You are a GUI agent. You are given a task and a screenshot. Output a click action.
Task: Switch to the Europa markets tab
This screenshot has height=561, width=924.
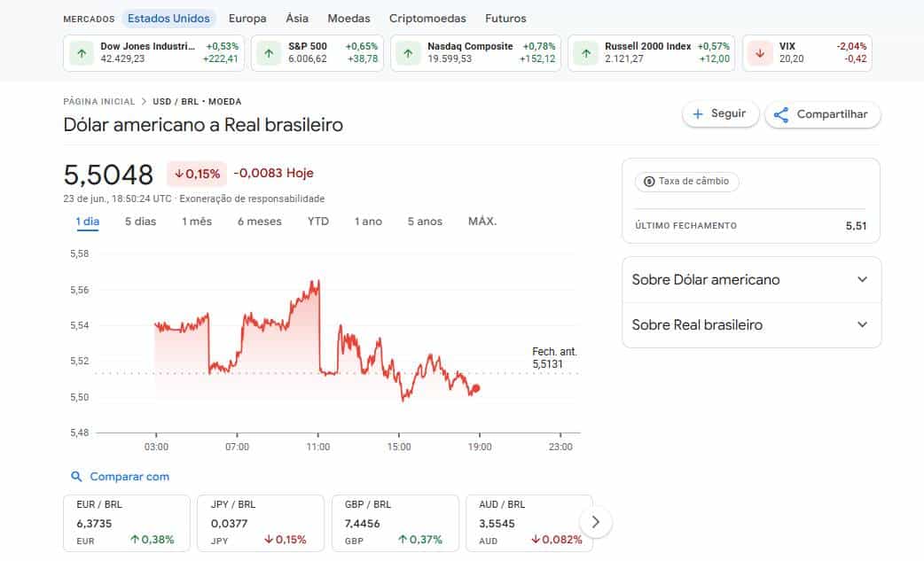(x=247, y=18)
